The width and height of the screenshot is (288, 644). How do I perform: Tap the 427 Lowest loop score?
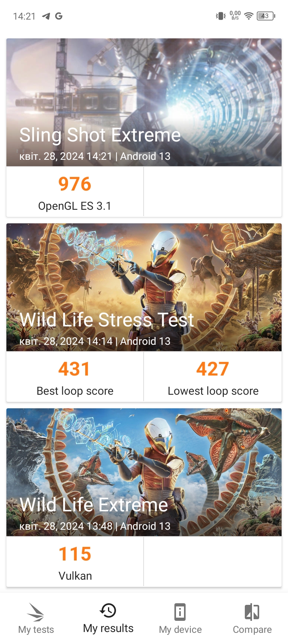pos(213,377)
